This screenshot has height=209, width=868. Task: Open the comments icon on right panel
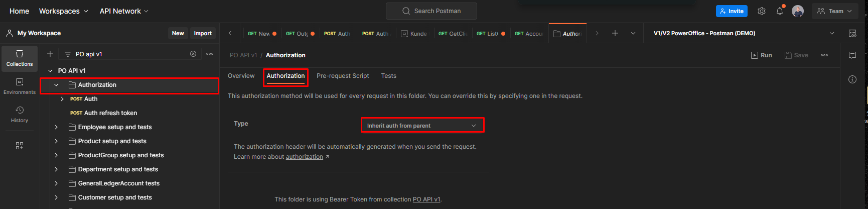click(x=852, y=55)
